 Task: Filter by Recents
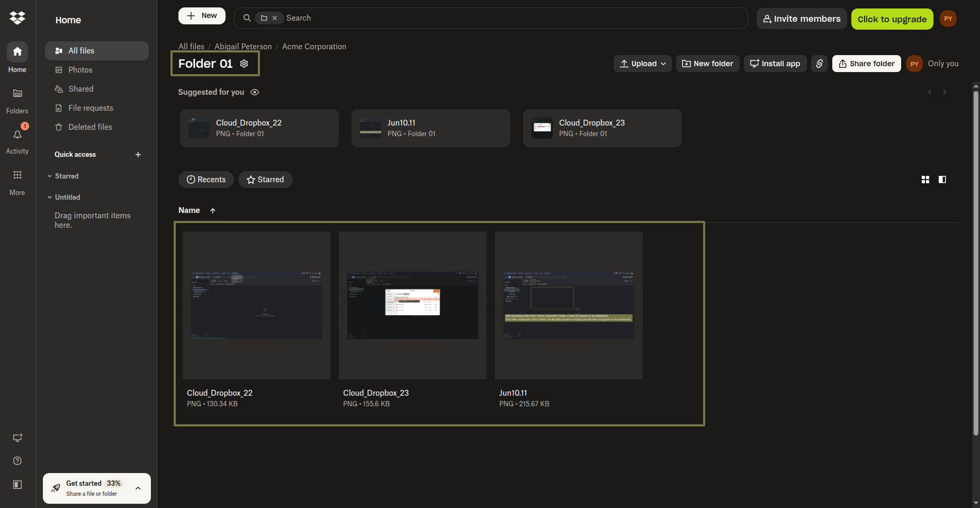coord(206,180)
